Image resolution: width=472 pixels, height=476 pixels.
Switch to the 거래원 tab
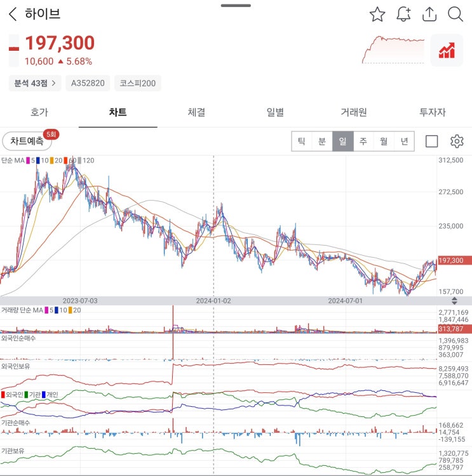(354, 112)
